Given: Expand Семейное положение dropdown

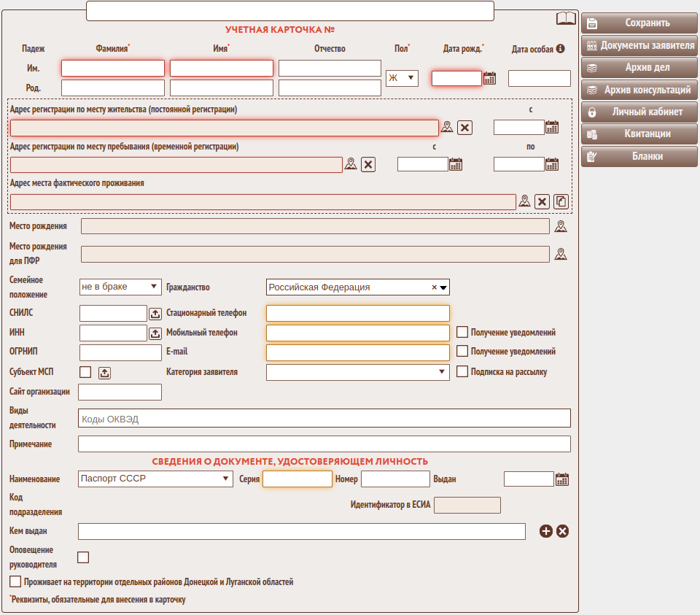Looking at the screenshot, I should point(120,287).
